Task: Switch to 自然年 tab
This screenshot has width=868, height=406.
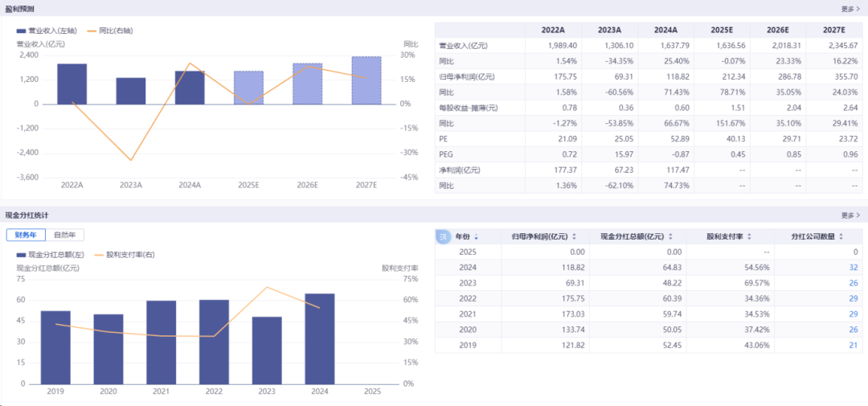Action: pyautogui.click(x=65, y=235)
